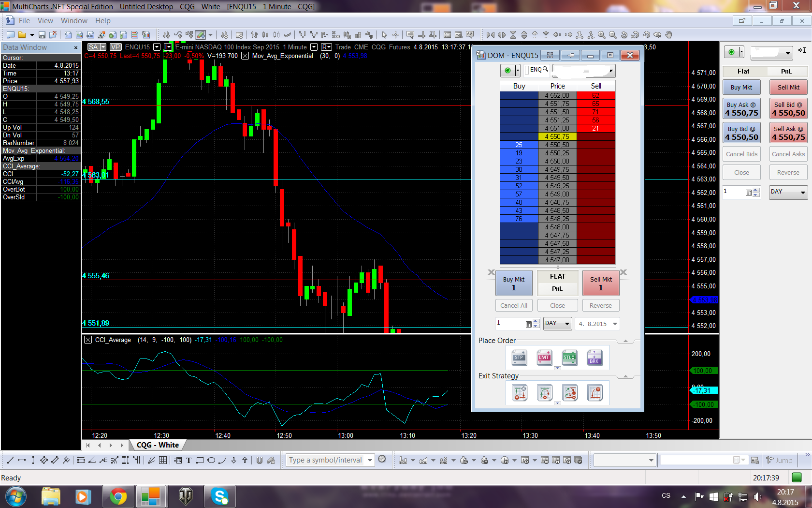The image size is (812, 508).
Task: Click the STP stop order icon
Action: [x=519, y=358]
